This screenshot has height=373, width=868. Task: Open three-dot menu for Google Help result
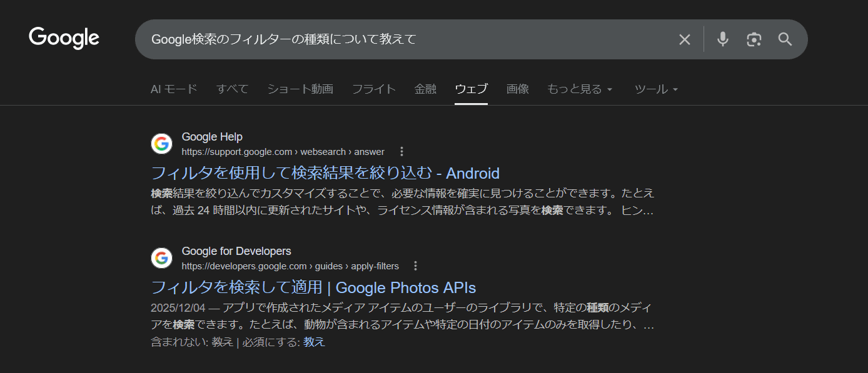pyautogui.click(x=401, y=151)
